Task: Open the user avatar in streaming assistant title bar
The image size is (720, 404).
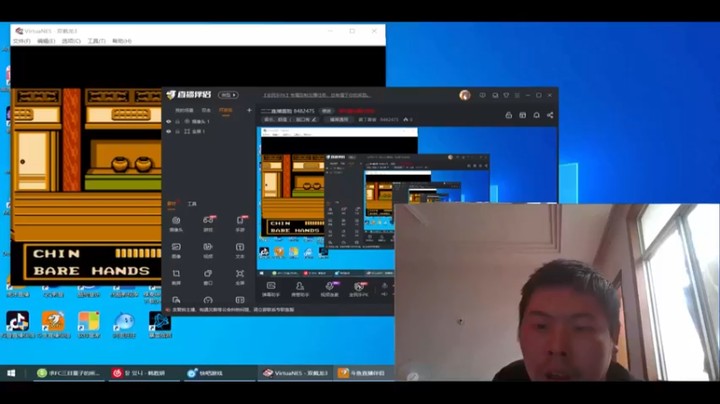Action: (x=465, y=95)
